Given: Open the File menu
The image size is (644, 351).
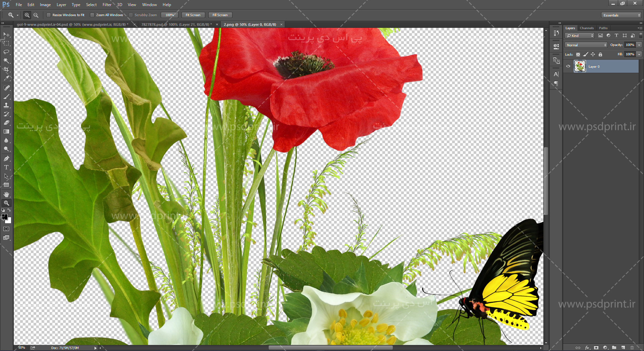Looking at the screenshot, I should tap(19, 5).
